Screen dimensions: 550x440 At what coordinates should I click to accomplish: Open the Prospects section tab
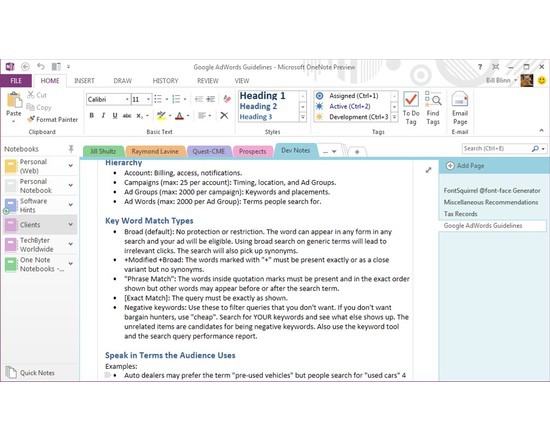252,151
